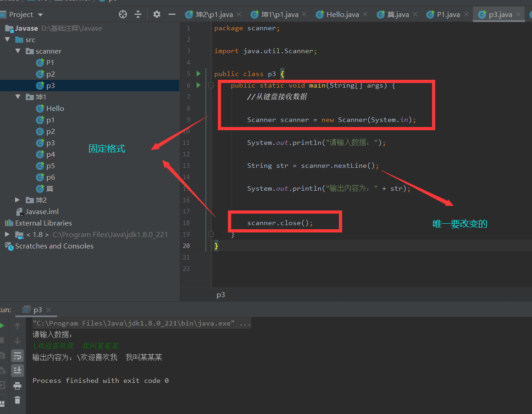Open Project panel settings gear
The image size is (532, 414).
click(156, 14)
